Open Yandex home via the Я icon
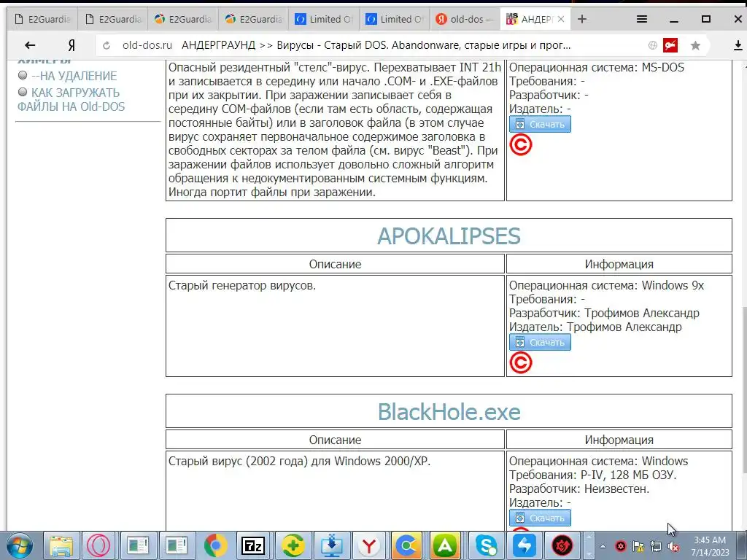747x560 pixels. click(x=71, y=45)
